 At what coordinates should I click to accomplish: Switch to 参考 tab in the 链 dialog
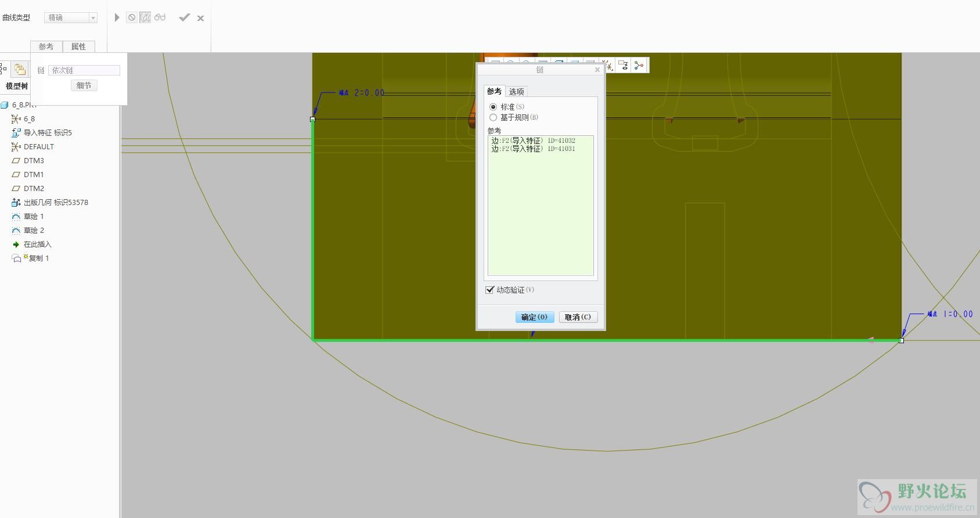[x=494, y=91]
